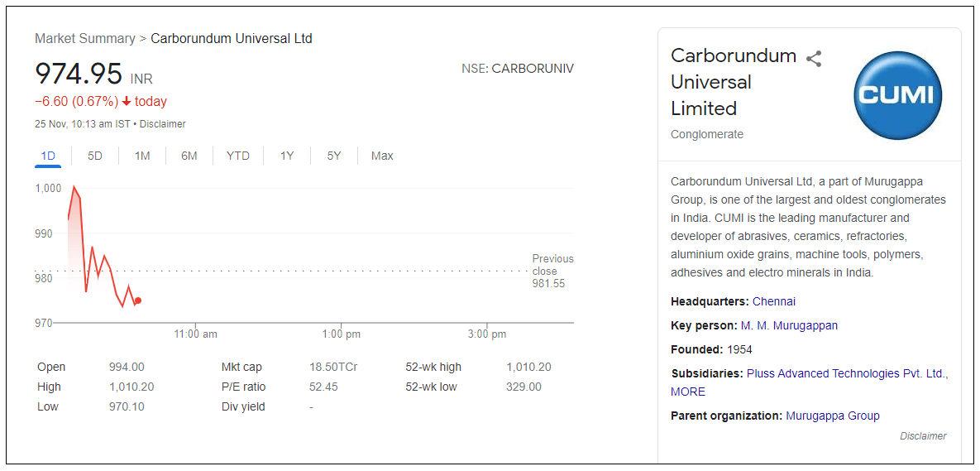Open the 5Y chart view

334,156
